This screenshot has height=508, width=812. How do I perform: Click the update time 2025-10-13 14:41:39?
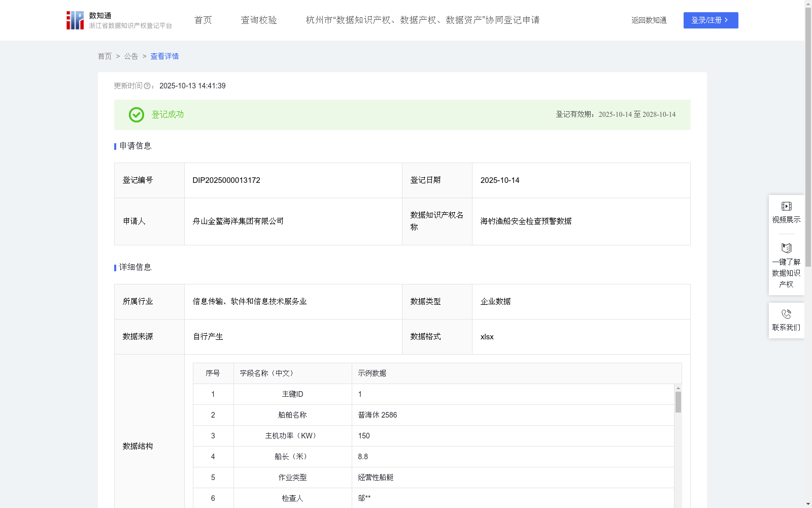tap(192, 86)
